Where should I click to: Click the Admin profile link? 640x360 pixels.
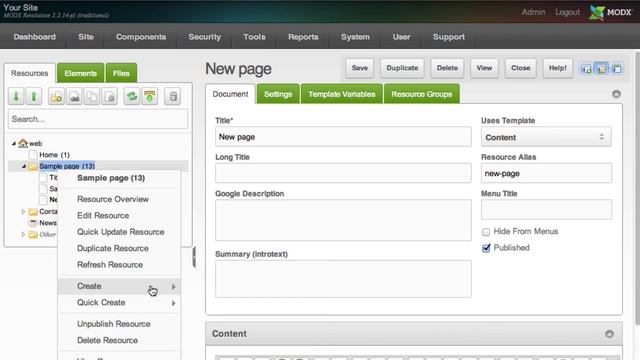pyautogui.click(x=533, y=12)
